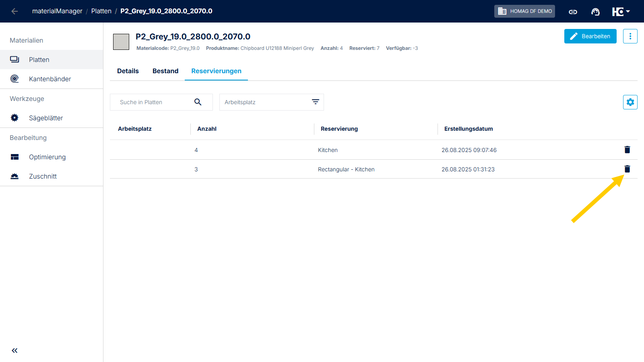Screen dimensions: 644x362
Task: Sort by Erstellungsdatum column header
Action: [x=469, y=129]
